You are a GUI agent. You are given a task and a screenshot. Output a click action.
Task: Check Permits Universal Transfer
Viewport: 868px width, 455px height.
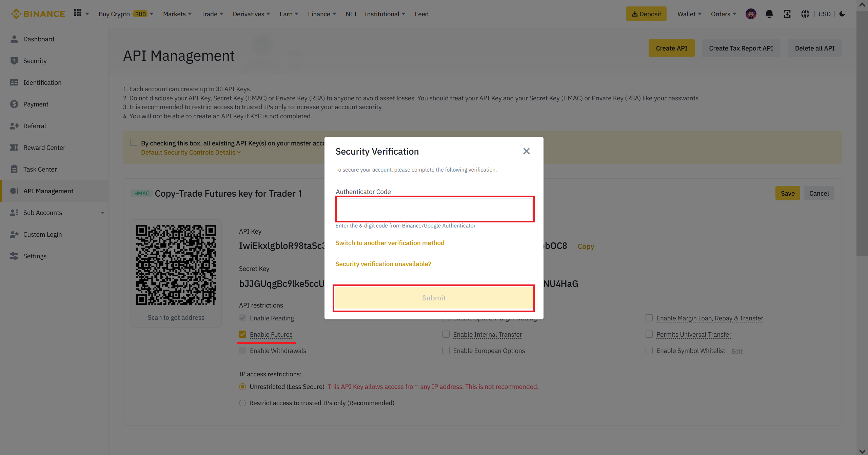click(x=649, y=334)
